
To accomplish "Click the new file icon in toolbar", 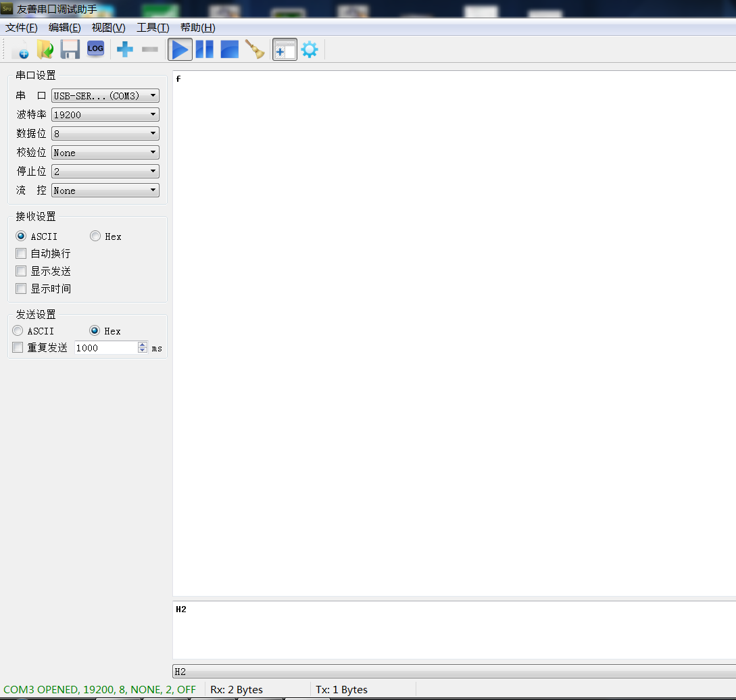I will click(x=20, y=49).
